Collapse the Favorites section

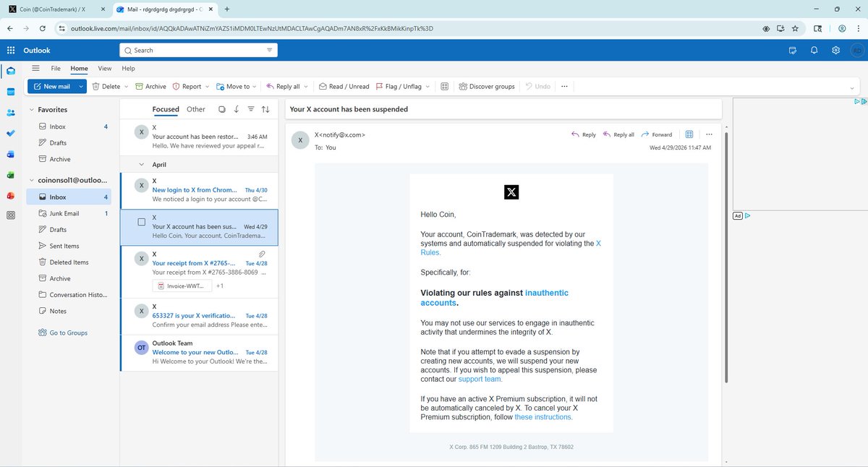tap(31, 110)
